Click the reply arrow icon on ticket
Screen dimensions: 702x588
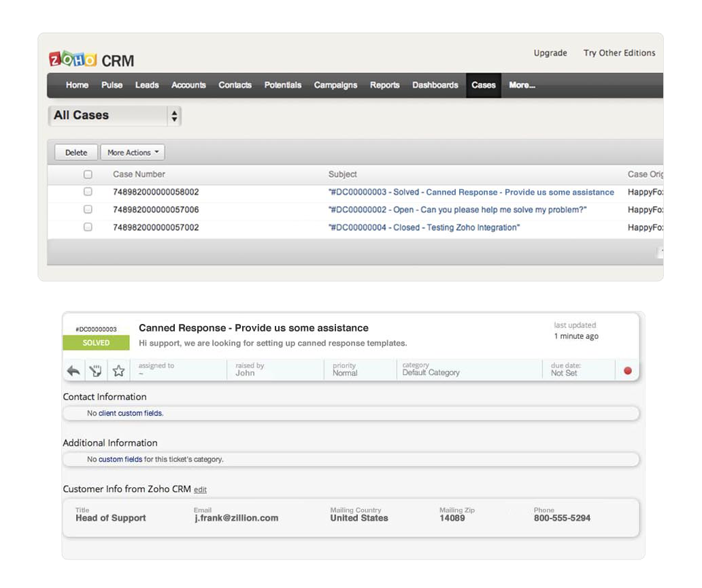(x=73, y=371)
